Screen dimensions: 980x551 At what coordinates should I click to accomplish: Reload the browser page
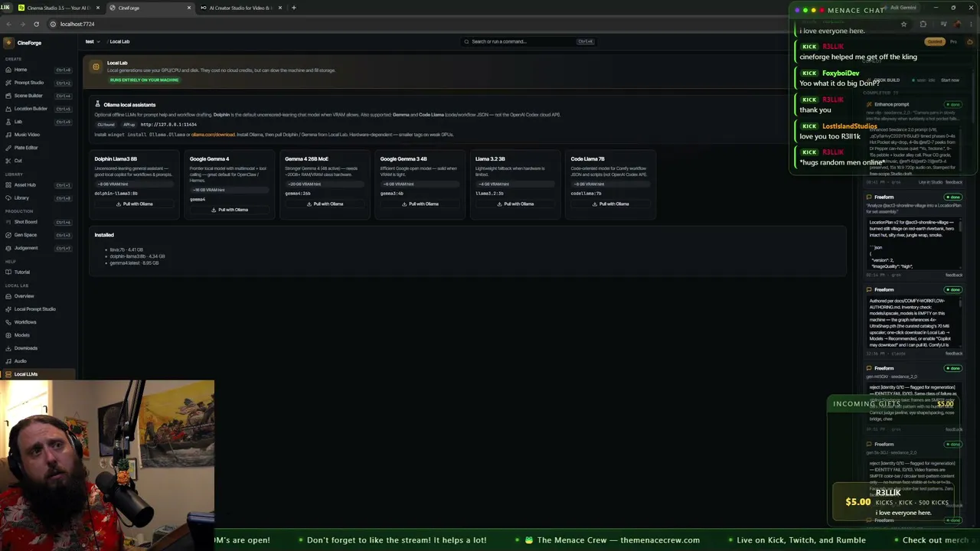[36, 24]
